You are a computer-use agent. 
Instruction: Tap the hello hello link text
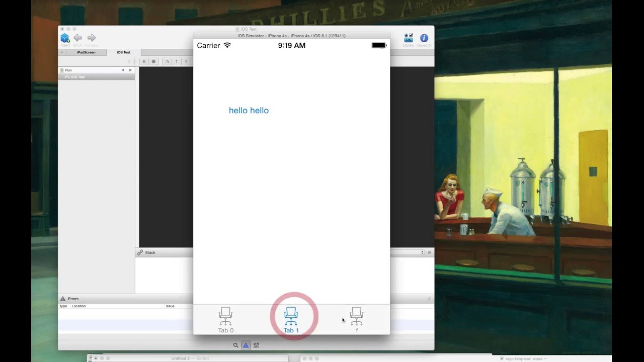(249, 111)
